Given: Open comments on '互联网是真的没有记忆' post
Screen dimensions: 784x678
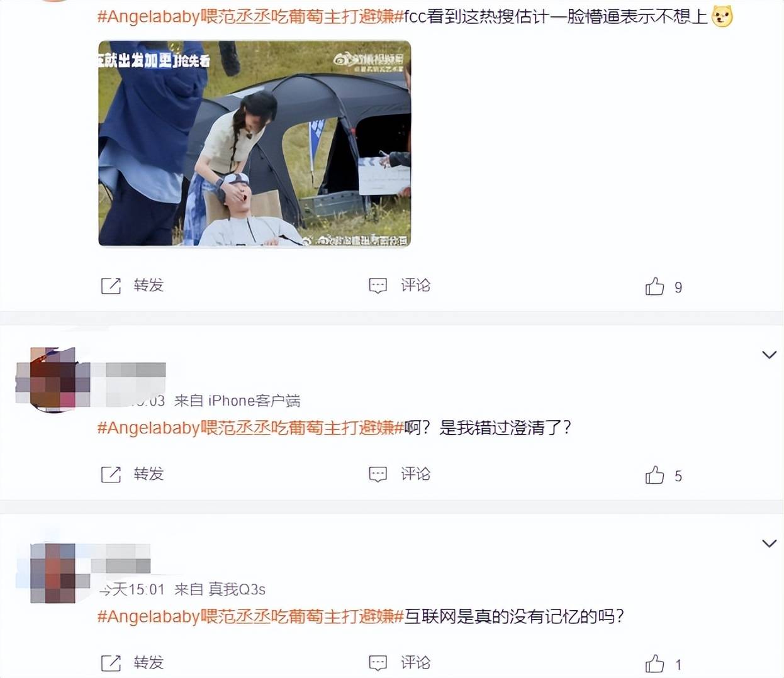Looking at the screenshot, I should 378,663.
